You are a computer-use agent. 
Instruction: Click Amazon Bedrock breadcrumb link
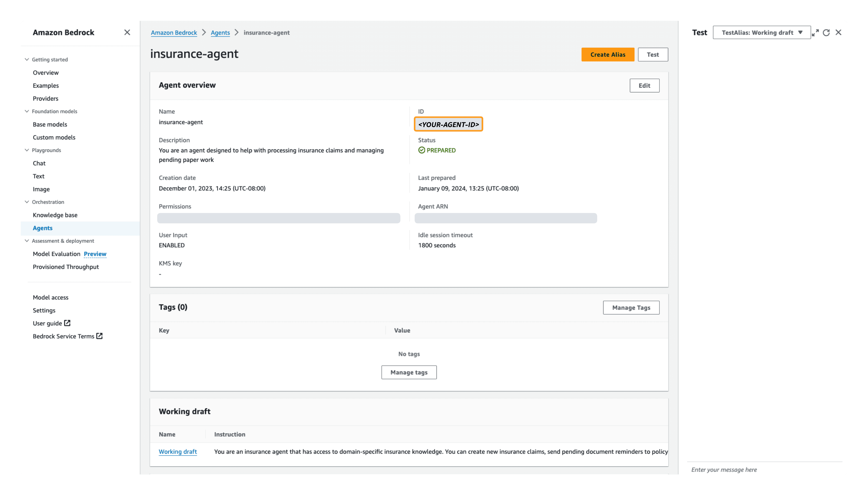click(174, 33)
